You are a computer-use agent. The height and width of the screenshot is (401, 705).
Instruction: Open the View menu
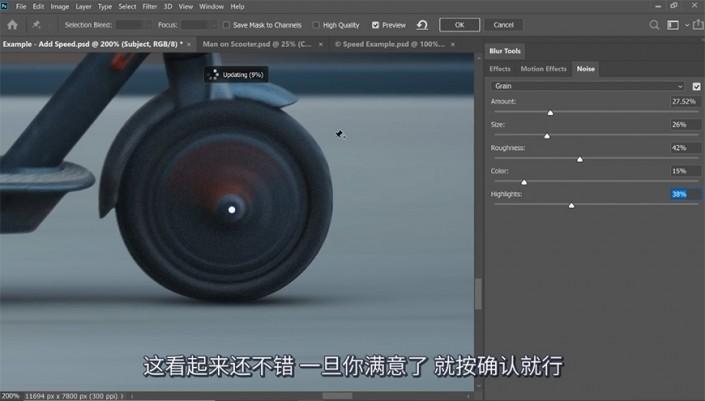pyautogui.click(x=186, y=6)
